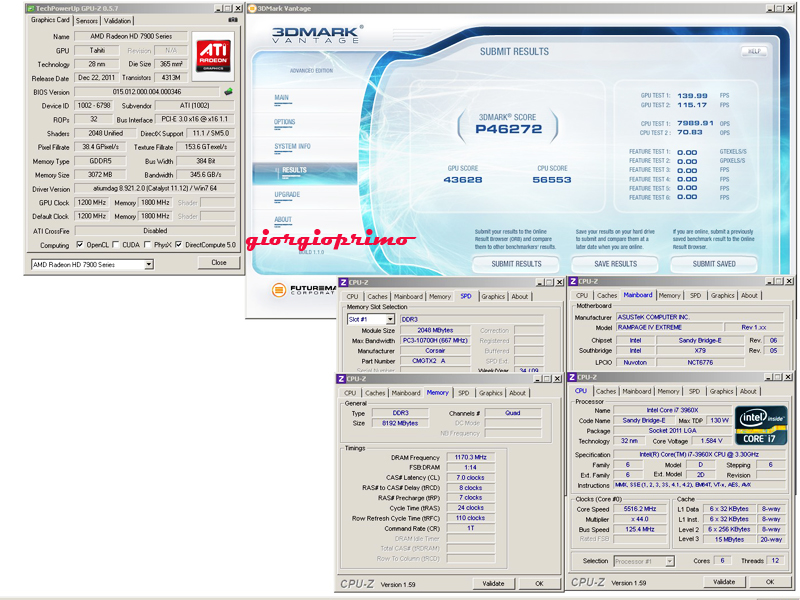Click the CPU-Z SPD window title icon
The height and width of the screenshot is (600, 800).
coord(344,282)
